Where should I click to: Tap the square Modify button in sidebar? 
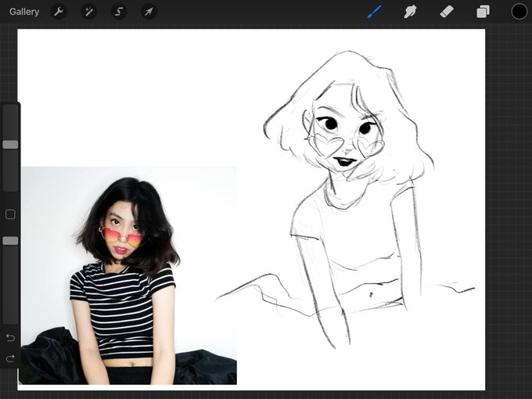coord(10,214)
